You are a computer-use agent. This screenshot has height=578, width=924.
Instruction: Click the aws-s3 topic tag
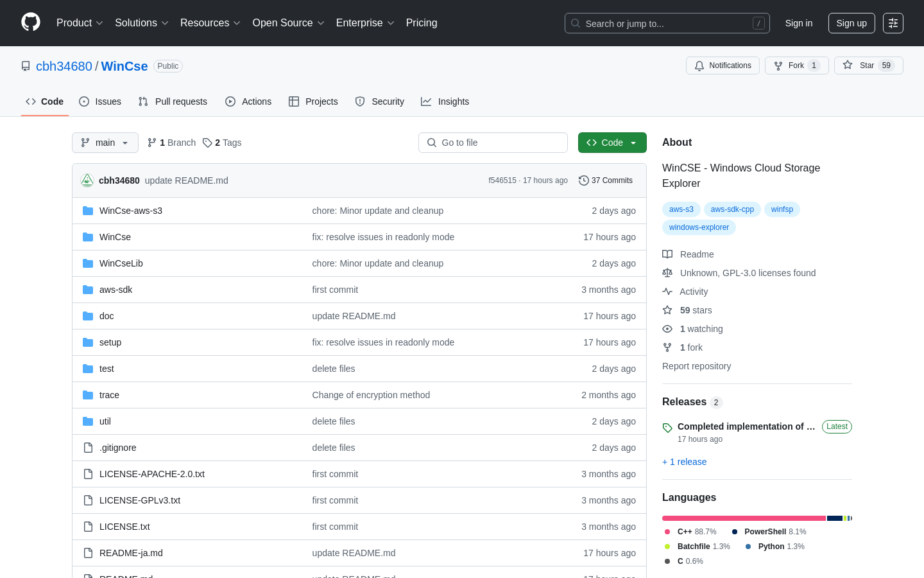pos(681,209)
